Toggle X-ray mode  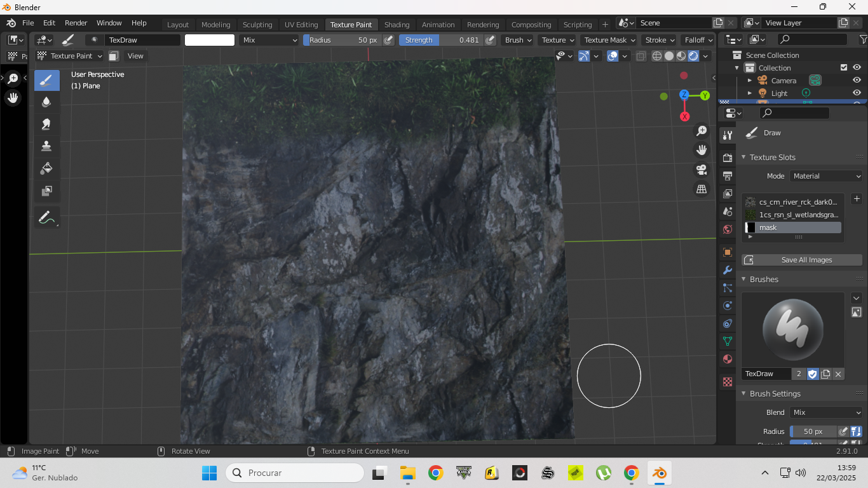point(641,56)
